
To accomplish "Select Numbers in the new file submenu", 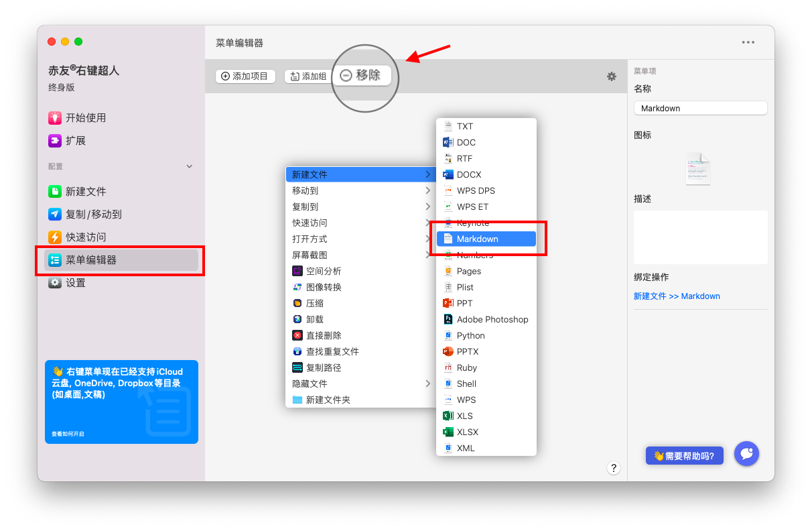I will pos(486,255).
